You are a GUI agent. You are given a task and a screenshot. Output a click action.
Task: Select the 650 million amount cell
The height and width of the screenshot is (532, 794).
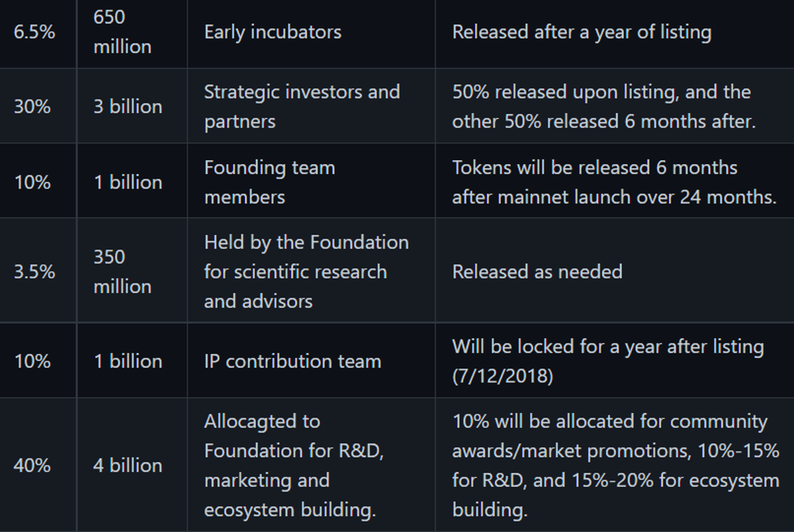[122, 32]
